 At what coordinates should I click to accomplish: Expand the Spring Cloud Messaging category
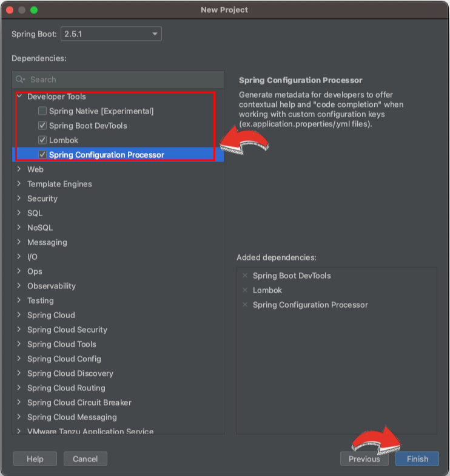(x=19, y=416)
